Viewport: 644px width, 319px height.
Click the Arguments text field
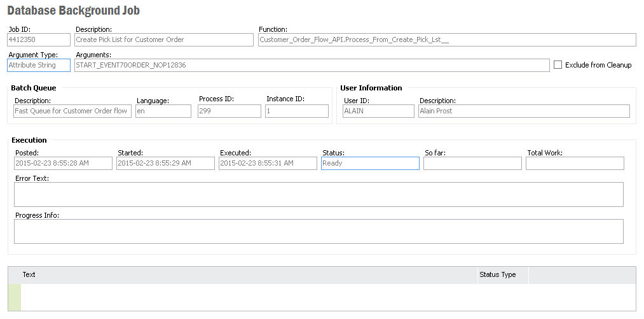pyautogui.click(x=312, y=66)
